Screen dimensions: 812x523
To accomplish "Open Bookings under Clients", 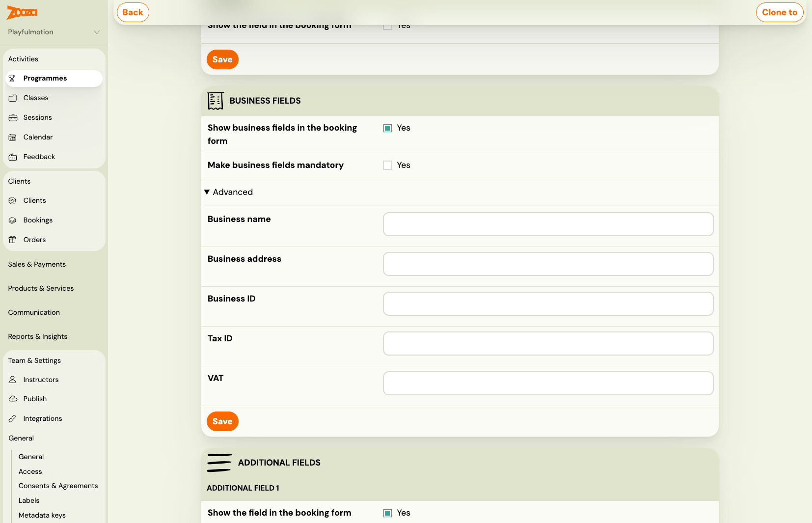I will (54, 220).
